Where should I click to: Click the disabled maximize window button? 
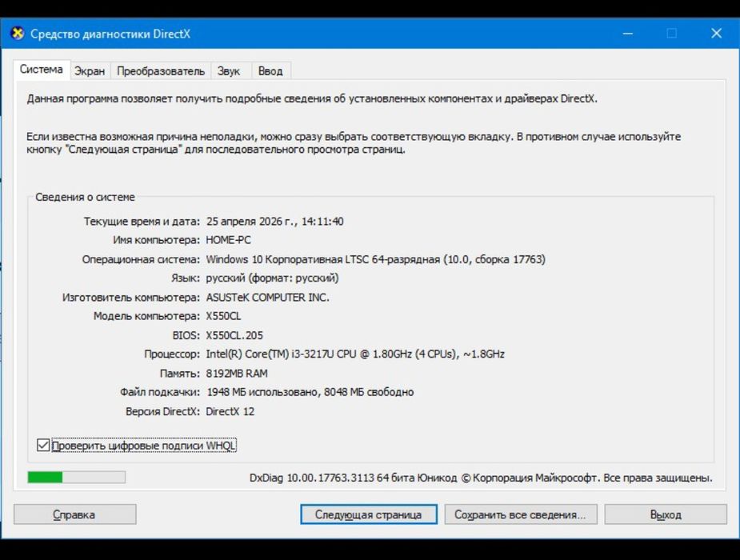(671, 34)
